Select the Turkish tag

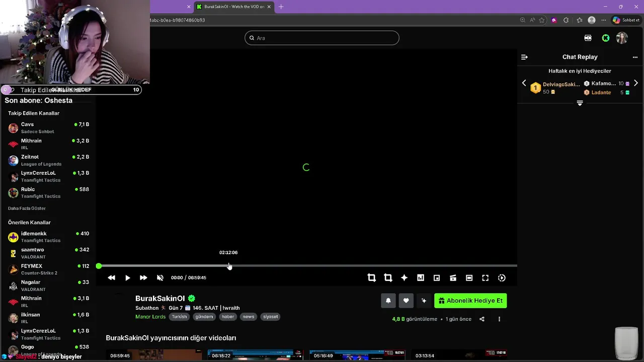point(179,317)
